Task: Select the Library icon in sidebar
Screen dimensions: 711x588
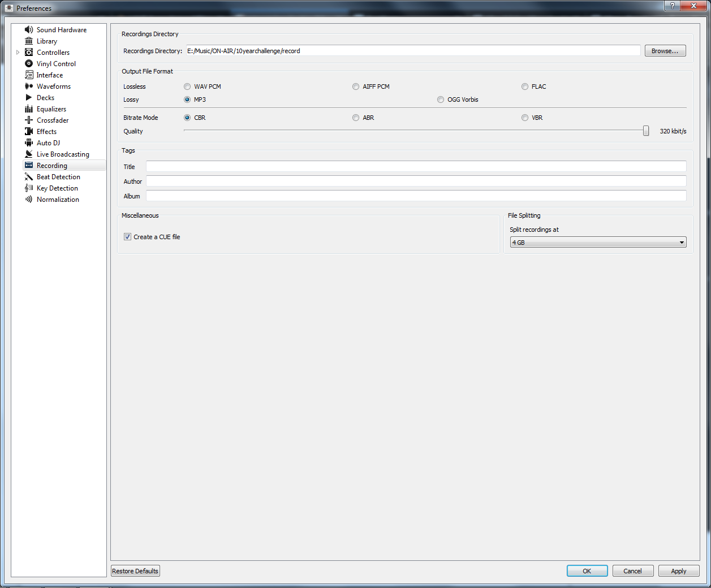Action: 29,41
